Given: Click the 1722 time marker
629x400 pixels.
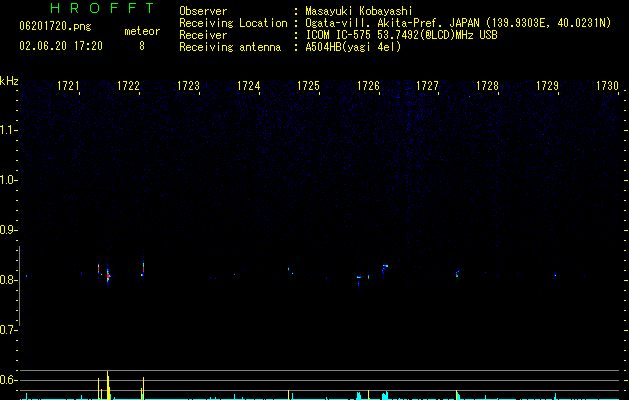Looking at the screenshot, I should (x=128, y=86).
